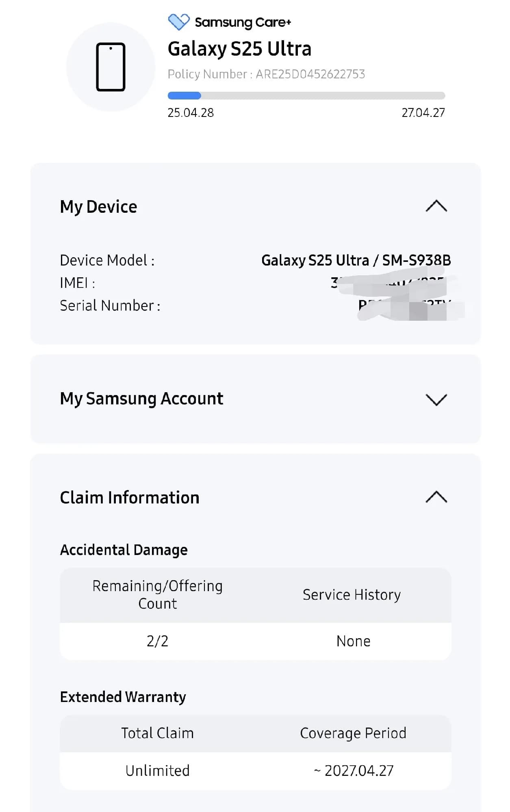
Task: Tap the coverage period progress bar
Action: (x=306, y=96)
